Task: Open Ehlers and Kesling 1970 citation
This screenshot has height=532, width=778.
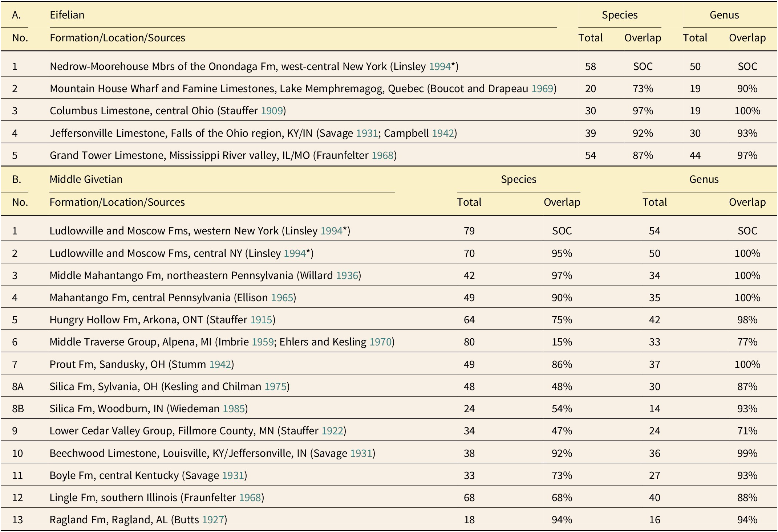Action: (x=381, y=342)
